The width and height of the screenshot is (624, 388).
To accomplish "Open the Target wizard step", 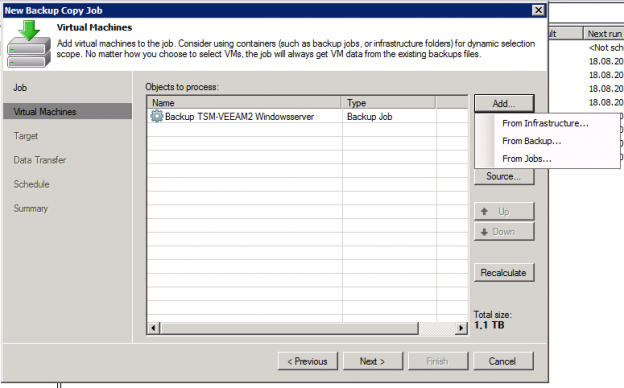I will tap(26, 136).
